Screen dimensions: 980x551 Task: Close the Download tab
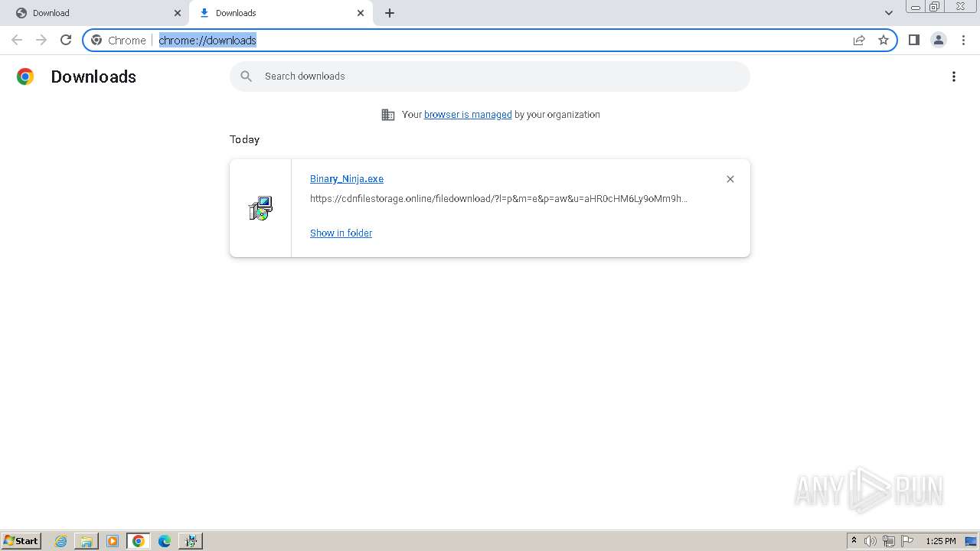(178, 13)
